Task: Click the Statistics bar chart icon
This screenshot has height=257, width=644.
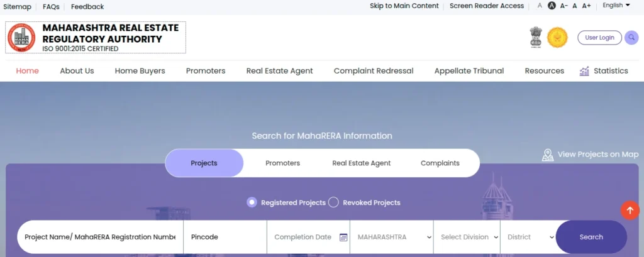Action: tap(584, 71)
